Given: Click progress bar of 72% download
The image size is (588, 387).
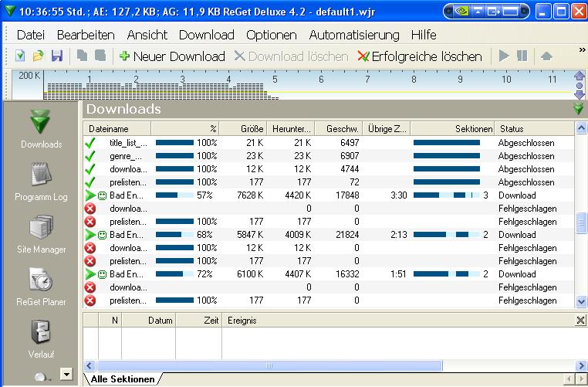Looking at the screenshot, I should tap(174, 274).
